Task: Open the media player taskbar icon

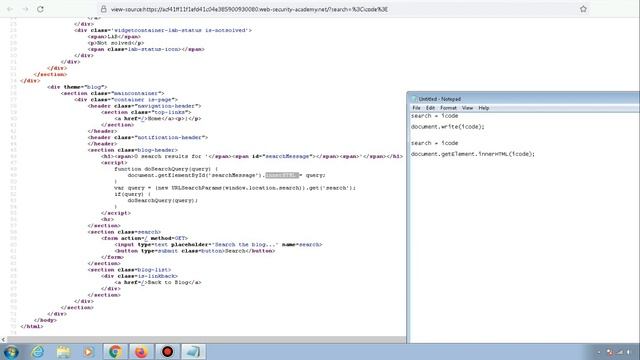Action: pyautogui.click(x=89, y=351)
